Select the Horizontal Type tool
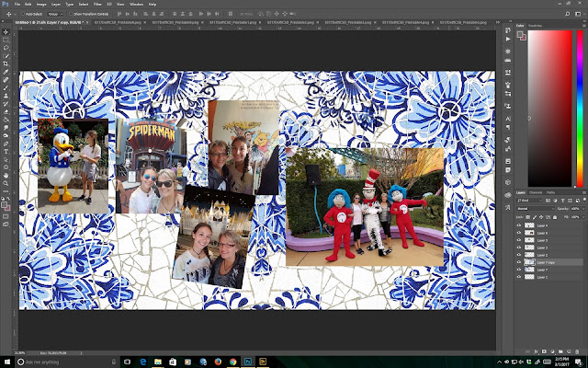The width and height of the screenshot is (588, 368). click(x=6, y=151)
